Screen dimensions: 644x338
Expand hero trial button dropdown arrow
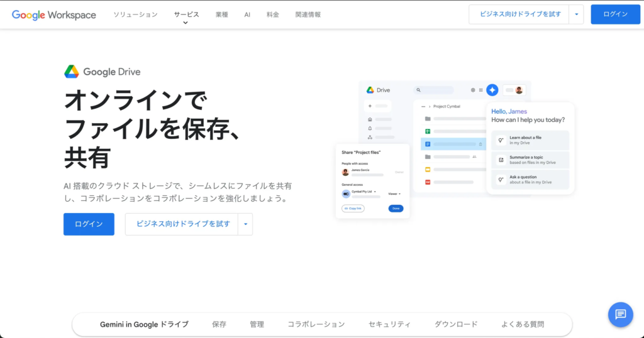(x=245, y=224)
